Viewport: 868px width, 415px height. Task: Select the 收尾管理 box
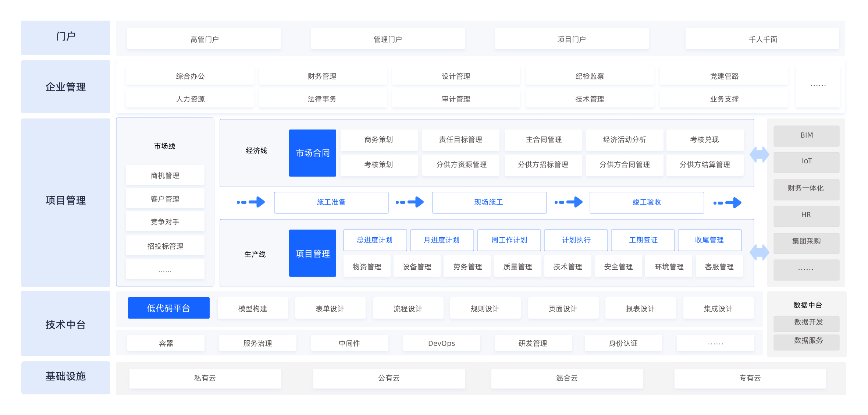[710, 240]
